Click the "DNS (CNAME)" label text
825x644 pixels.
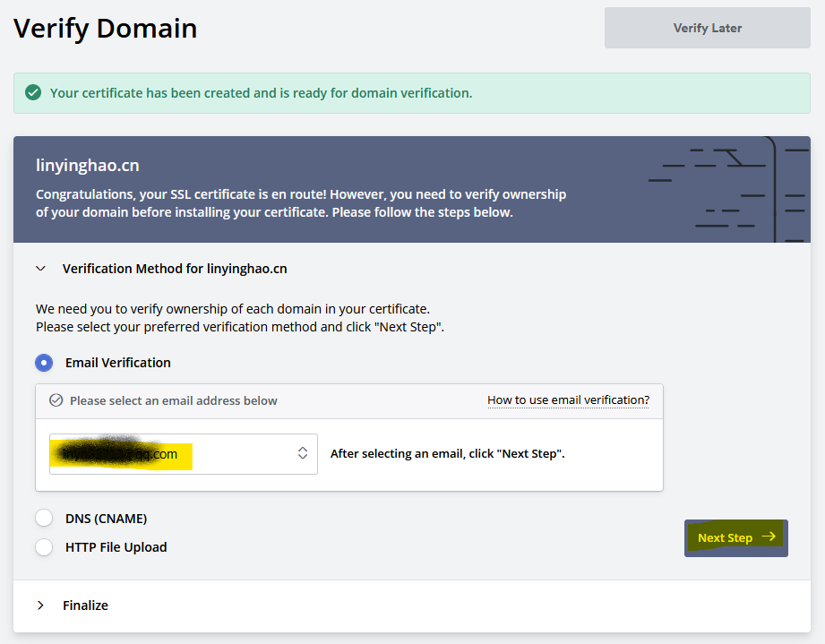coord(106,519)
